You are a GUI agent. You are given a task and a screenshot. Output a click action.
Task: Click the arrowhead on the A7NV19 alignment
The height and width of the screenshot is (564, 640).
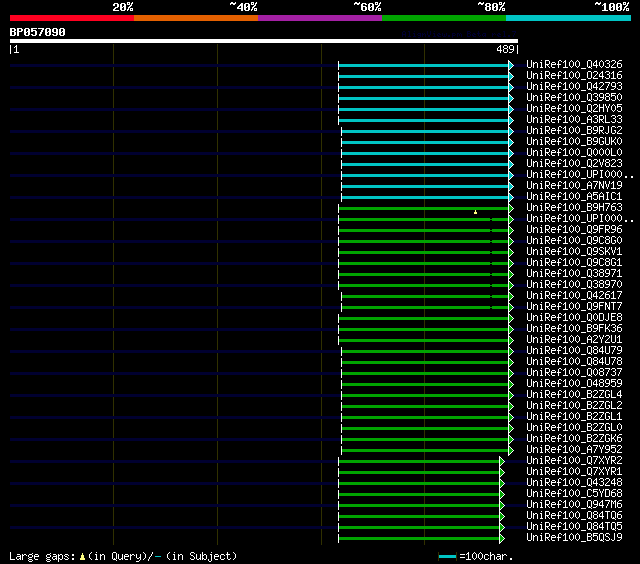coord(511,186)
